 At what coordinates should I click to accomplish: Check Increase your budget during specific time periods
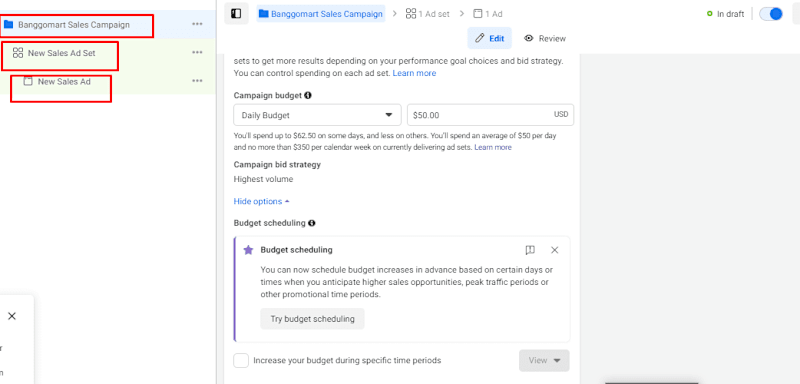pos(241,361)
